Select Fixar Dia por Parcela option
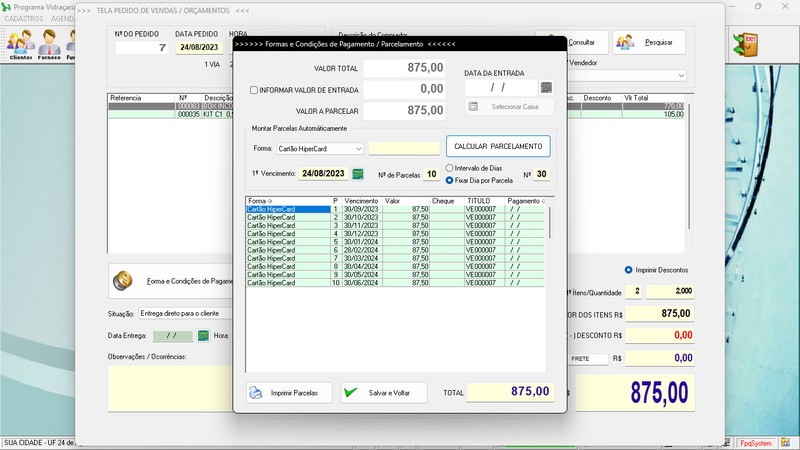This screenshot has width=800, height=450. pos(450,180)
